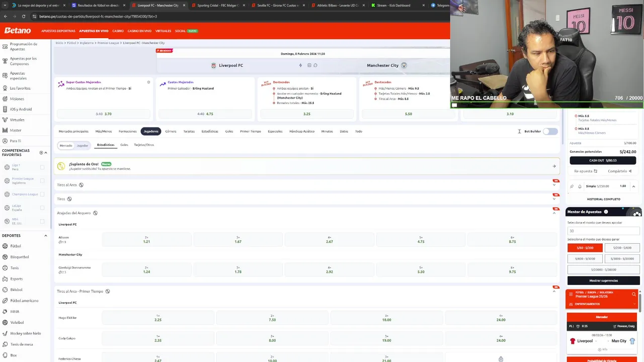Click search icon in Premier League widget
The height and width of the screenshot is (362, 644).
click(633, 294)
